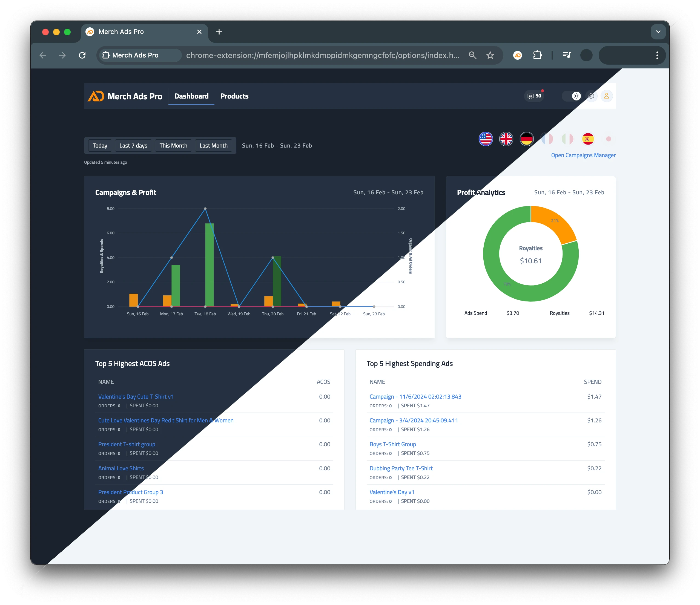The height and width of the screenshot is (605, 700).
Task: Toggle Ads Spend legend entry
Action: click(475, 313)
